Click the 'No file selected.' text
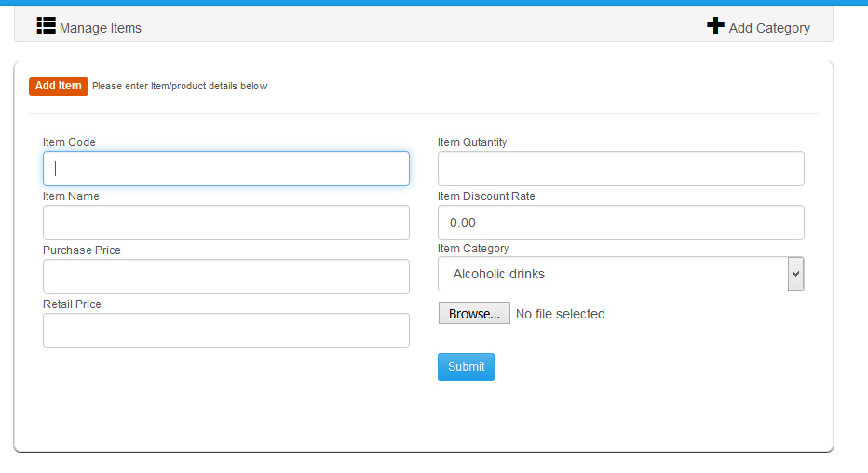This screenshot has width=868, height=473. pyautogui.click(x=562, y=315)
